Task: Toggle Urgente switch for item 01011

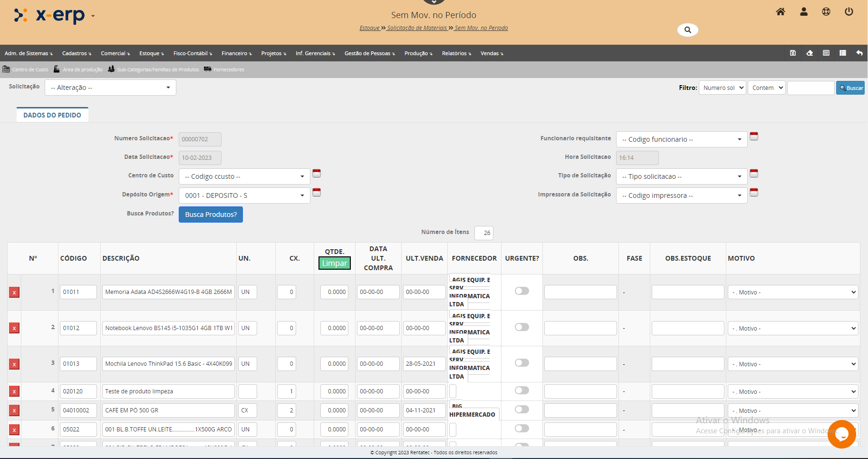Action: click(x=521, y=291)
